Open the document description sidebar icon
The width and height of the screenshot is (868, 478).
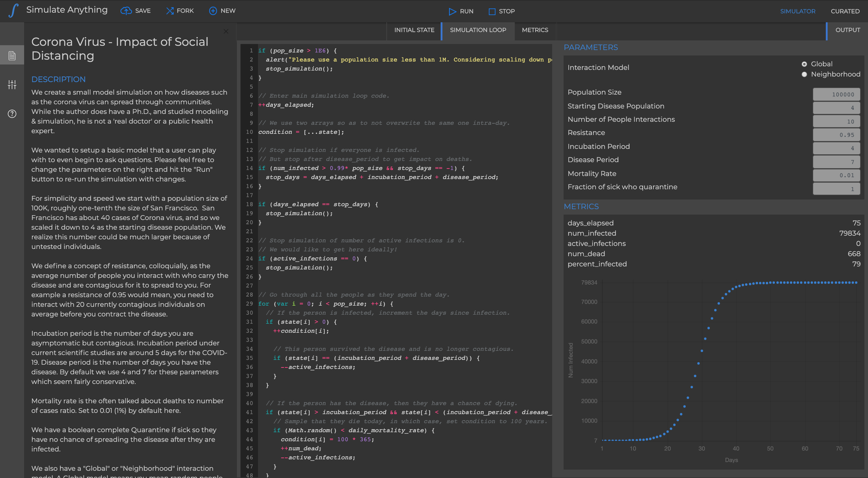[12, 55]
